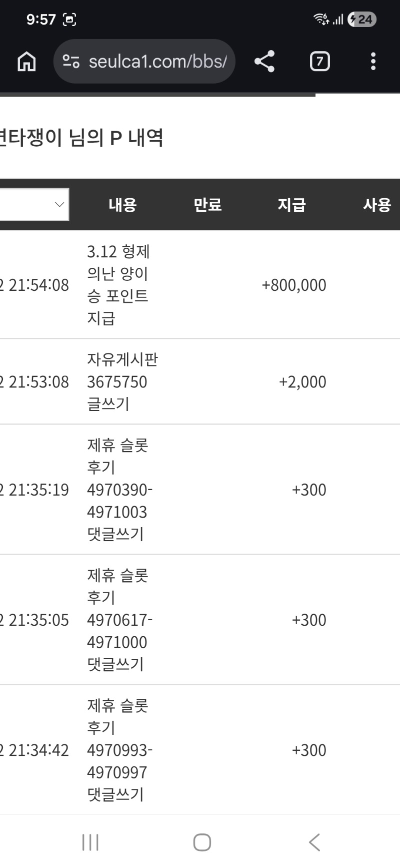Tap the 사용 column header

(x=377, y=205)
